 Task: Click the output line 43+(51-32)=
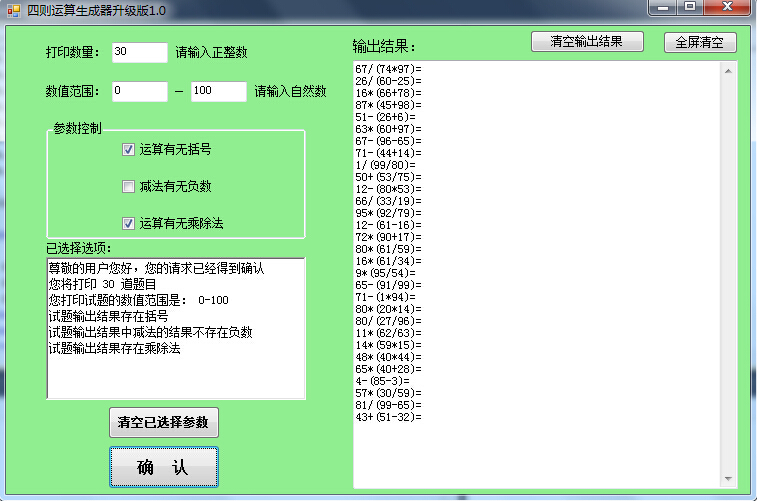388,418
